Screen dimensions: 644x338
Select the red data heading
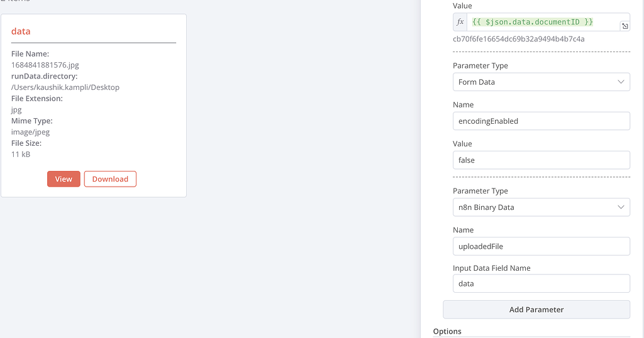[21, 31]
